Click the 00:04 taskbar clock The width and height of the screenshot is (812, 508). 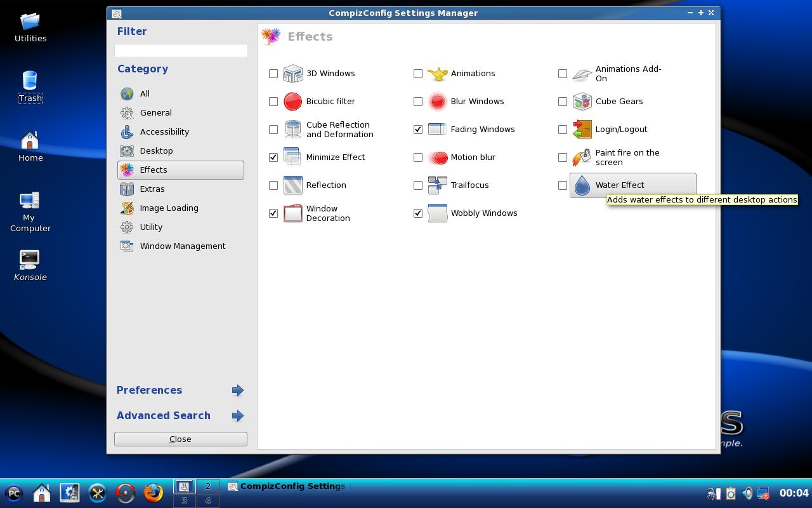794,493
